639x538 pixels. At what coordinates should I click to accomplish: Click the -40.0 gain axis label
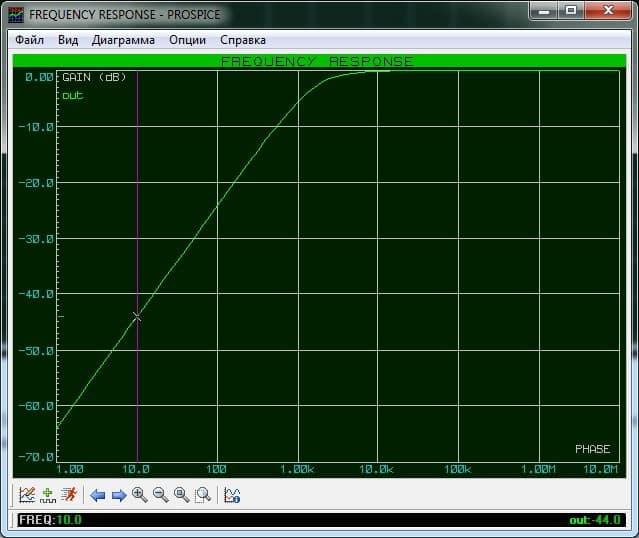[36, 294]
